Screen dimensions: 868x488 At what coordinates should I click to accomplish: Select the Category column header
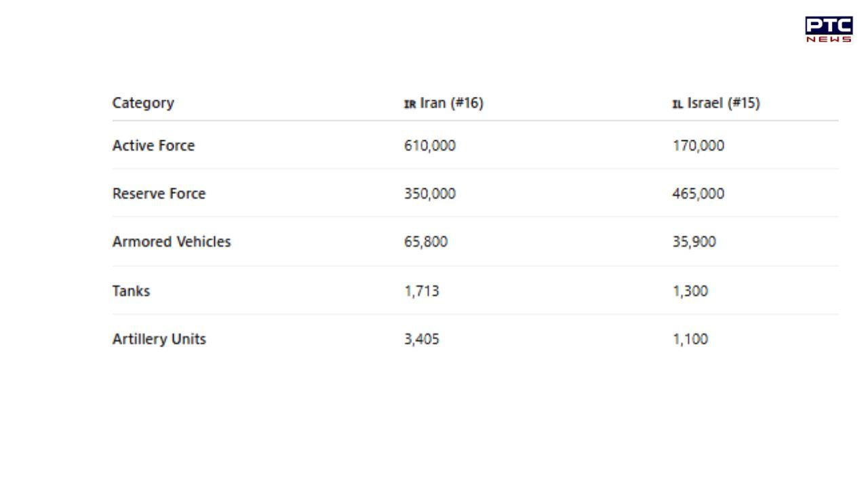coord(143,103)
